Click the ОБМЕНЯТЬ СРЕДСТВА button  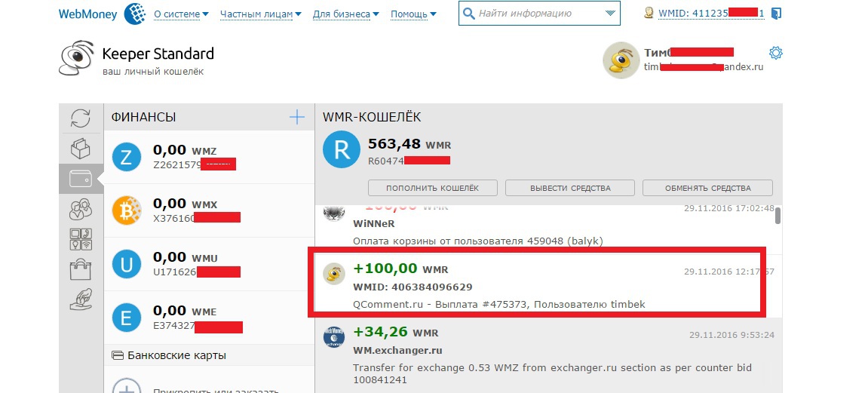click(707, 188)
